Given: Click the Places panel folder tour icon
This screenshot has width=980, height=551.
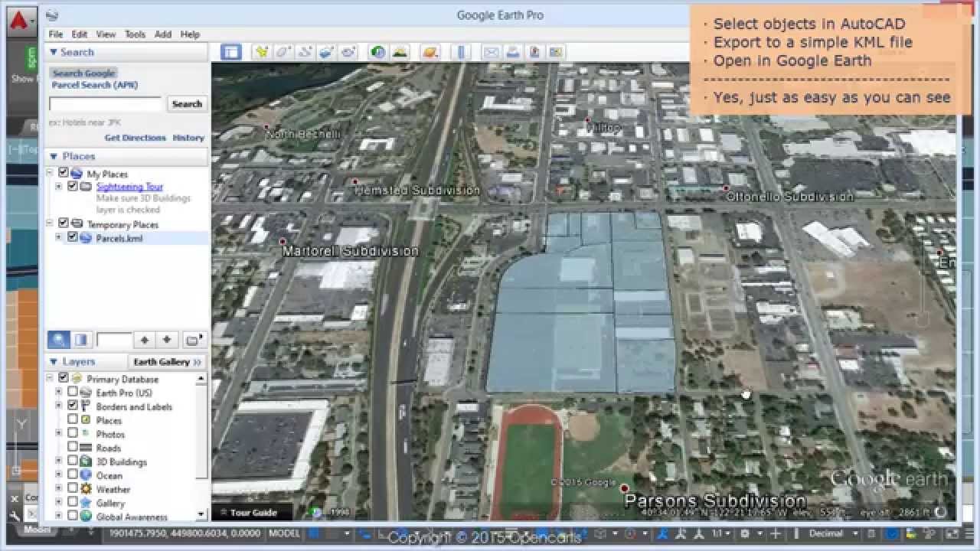Looking at the screenshot, I should [x=194, y=340].
